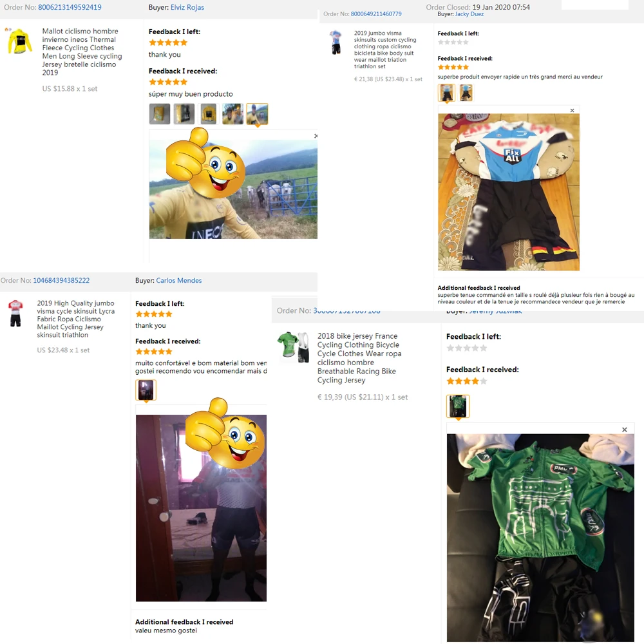This screenshot has height=644, width=644.
Task: Select the highlighted fifth selfie thumbnail
Action: pyautogui.click(x=257, y=114)
